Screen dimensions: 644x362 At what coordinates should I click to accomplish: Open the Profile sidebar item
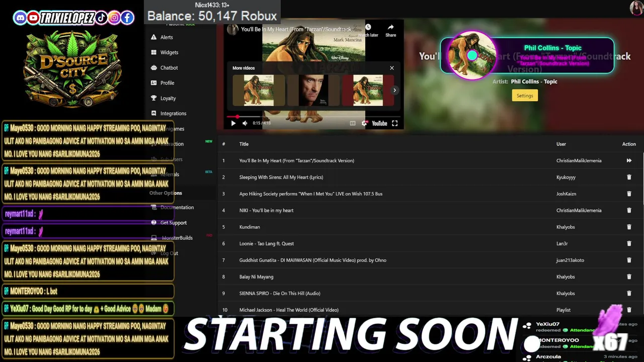click(167, 83)
